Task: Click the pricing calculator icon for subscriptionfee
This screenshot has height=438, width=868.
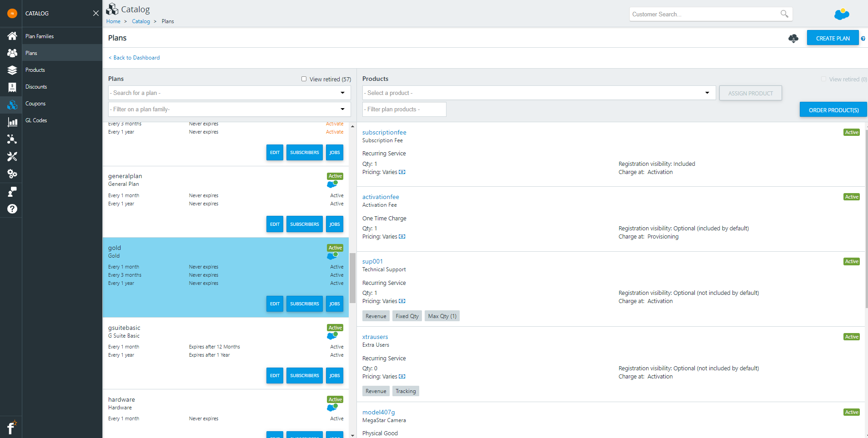Action: click(x=402, y=172)
